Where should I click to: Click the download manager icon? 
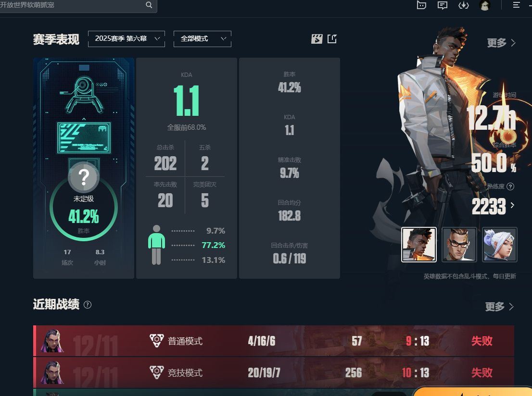(464, 5)
